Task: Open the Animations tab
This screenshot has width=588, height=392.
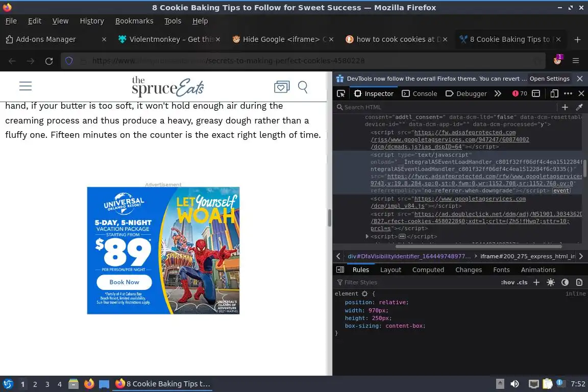Action: pos(538,269)
